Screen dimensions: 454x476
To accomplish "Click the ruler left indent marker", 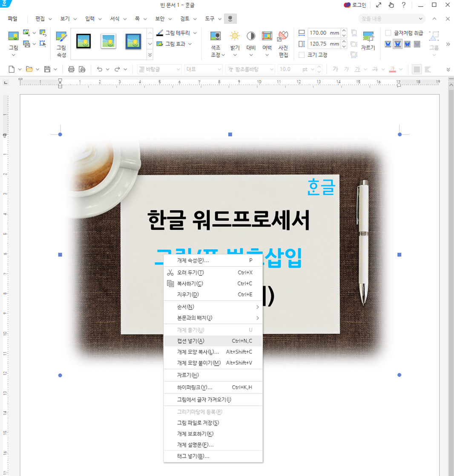I will tap(60, 84).
